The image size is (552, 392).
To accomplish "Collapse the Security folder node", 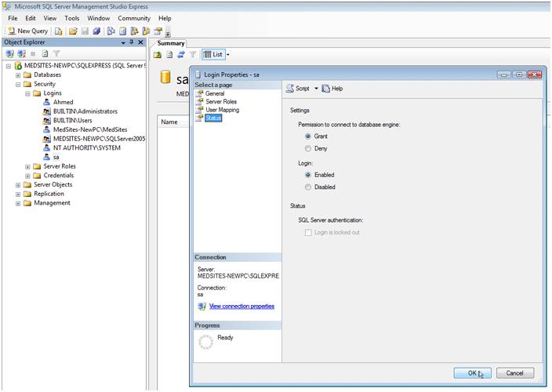I will (18, 84).
